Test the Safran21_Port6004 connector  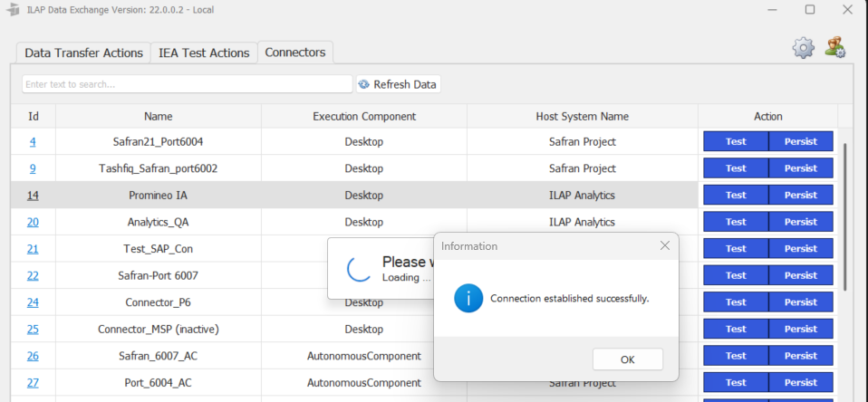coord(736,141)
